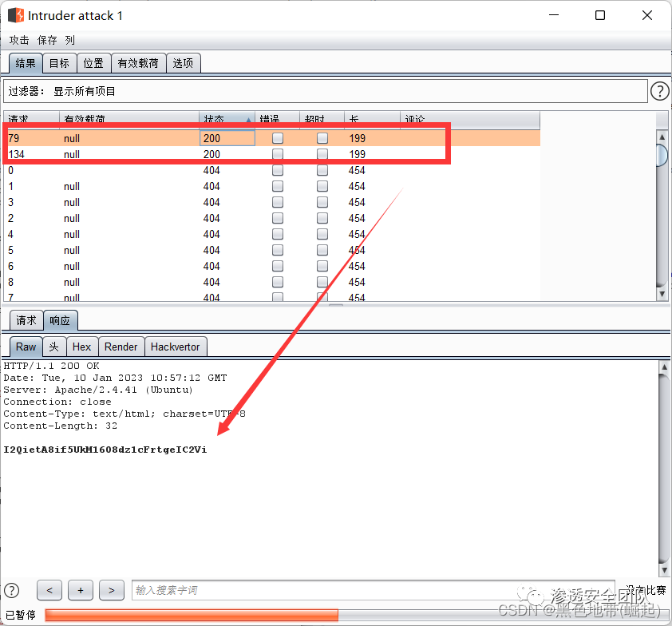Switch to the 有效载荷 tab
The width and height of the screenshot is (672, 626).
(138, 63)
